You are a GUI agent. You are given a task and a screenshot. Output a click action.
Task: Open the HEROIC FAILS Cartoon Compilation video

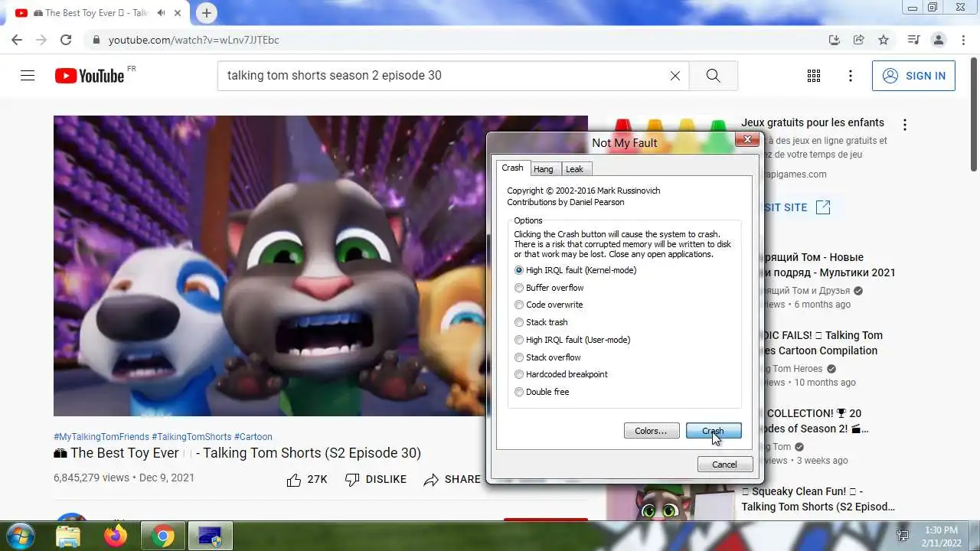823,343
